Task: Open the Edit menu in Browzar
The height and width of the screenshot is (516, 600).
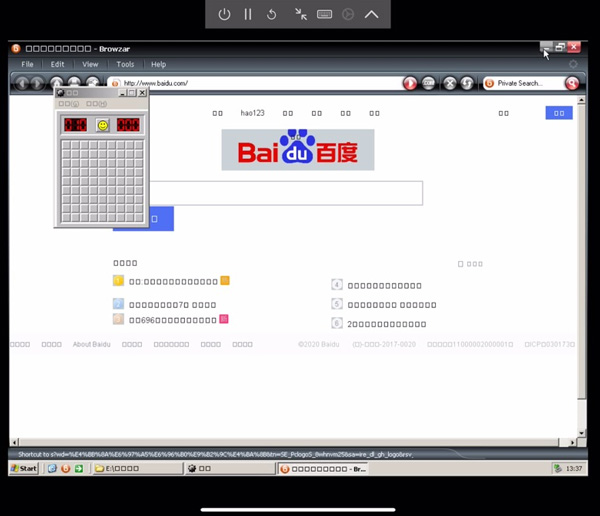Action: 57,64
